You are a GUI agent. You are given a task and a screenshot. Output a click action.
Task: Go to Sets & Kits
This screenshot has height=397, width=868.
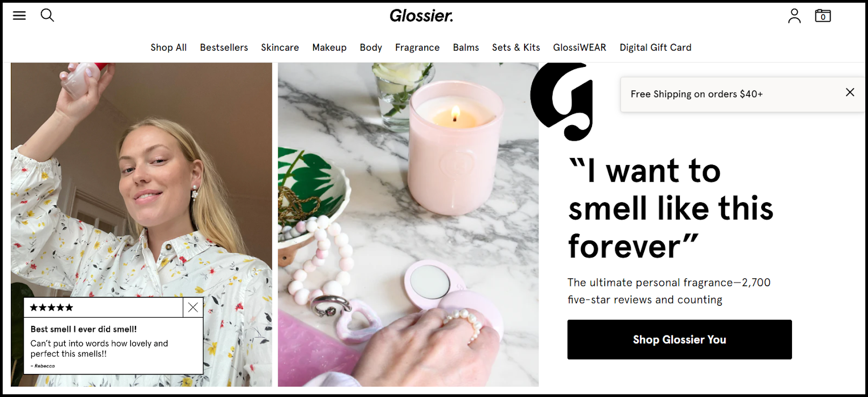coord(516,47)
